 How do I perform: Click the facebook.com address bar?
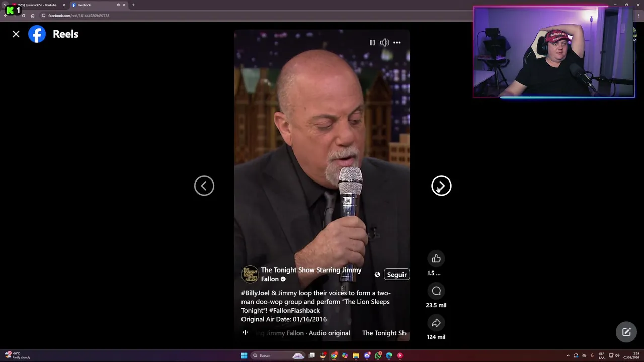tap(257, 15)
